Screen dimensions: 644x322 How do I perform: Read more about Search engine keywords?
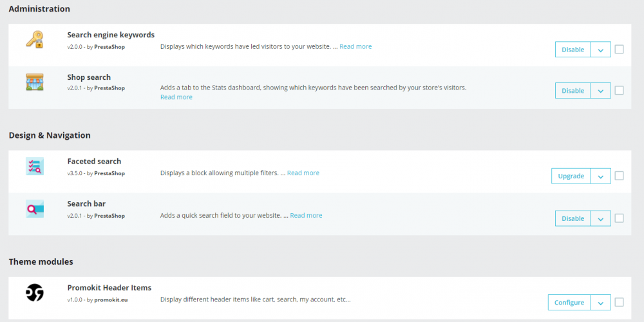coord(355,46)
